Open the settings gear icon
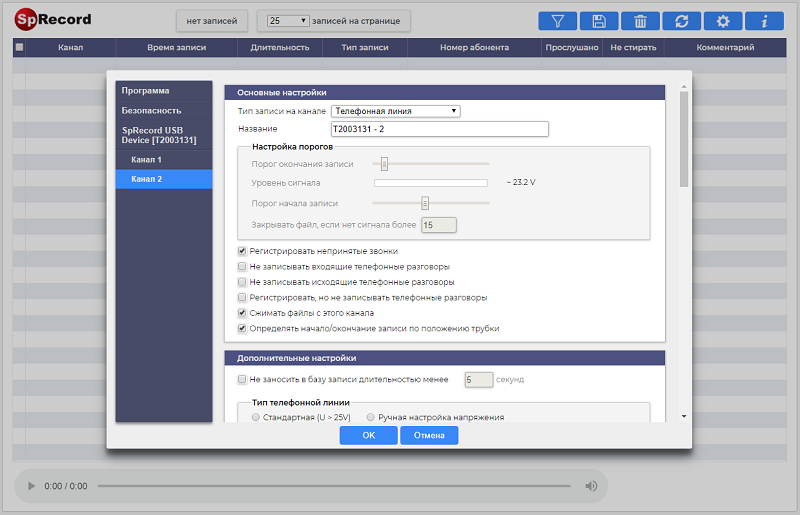Screen dimensions: 800x515 tap(723, 21)
